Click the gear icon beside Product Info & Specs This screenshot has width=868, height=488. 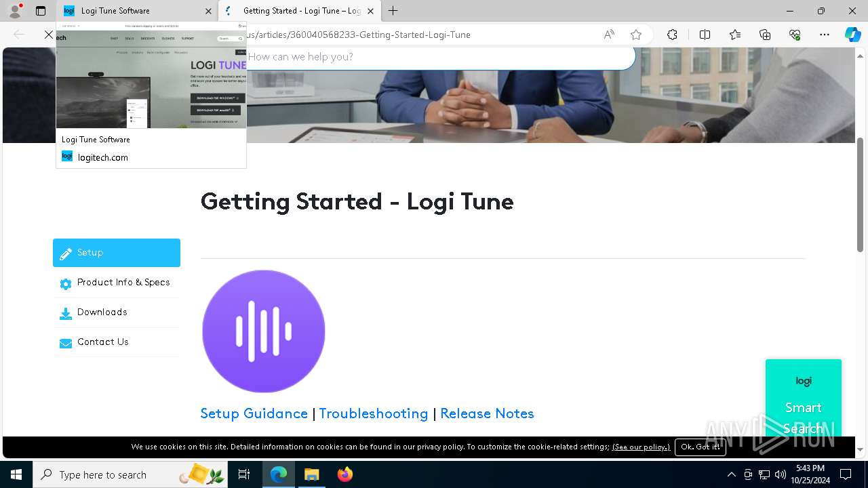66,284
